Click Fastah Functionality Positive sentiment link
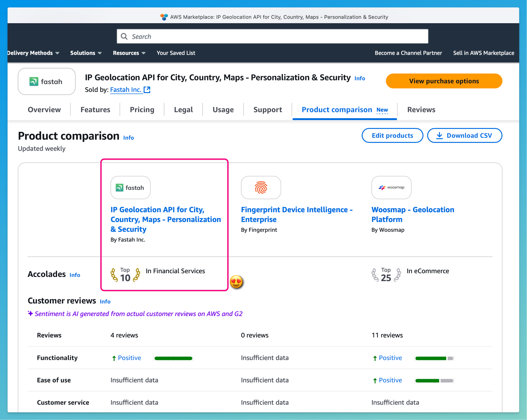527x420 pixels. click(x=129, y=358)
